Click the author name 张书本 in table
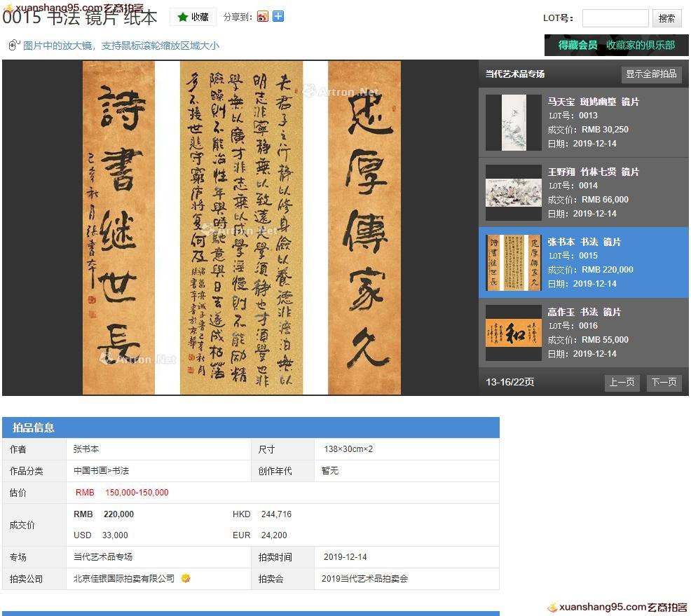Image resolution: width=691 pixels, height=616 pixels. (86, 449)
